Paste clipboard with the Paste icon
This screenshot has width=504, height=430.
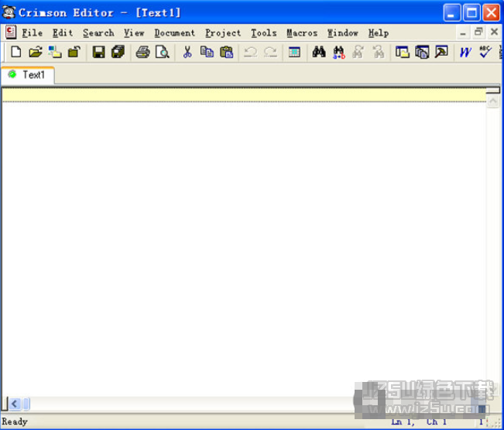pos(227,52)
